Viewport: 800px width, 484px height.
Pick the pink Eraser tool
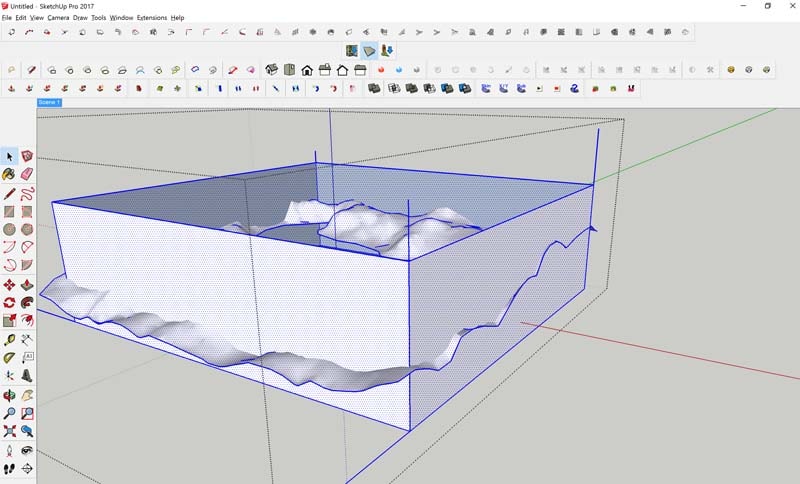27,174
